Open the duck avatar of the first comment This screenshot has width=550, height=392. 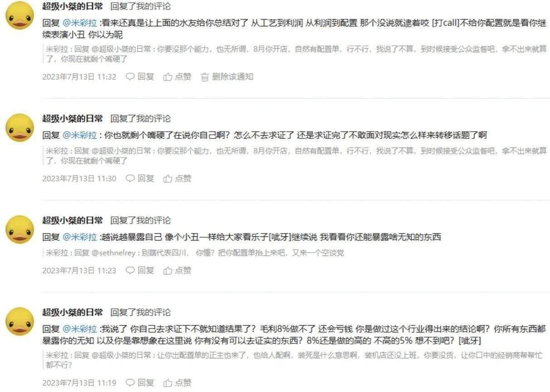(x=20, y=15)
